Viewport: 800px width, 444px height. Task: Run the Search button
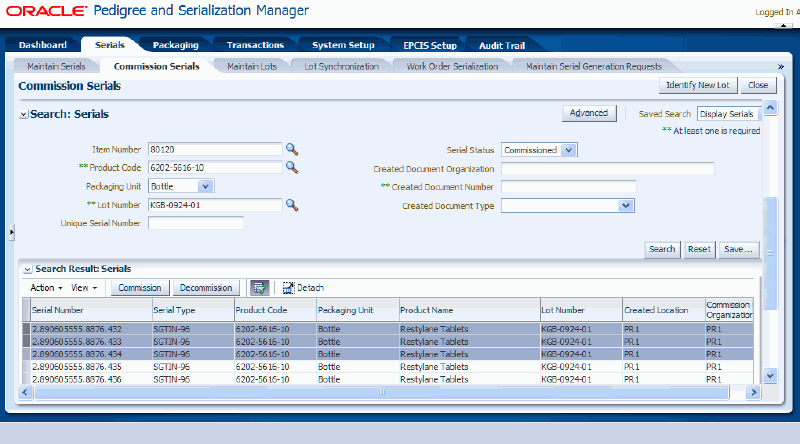click(x=662, y=249)
